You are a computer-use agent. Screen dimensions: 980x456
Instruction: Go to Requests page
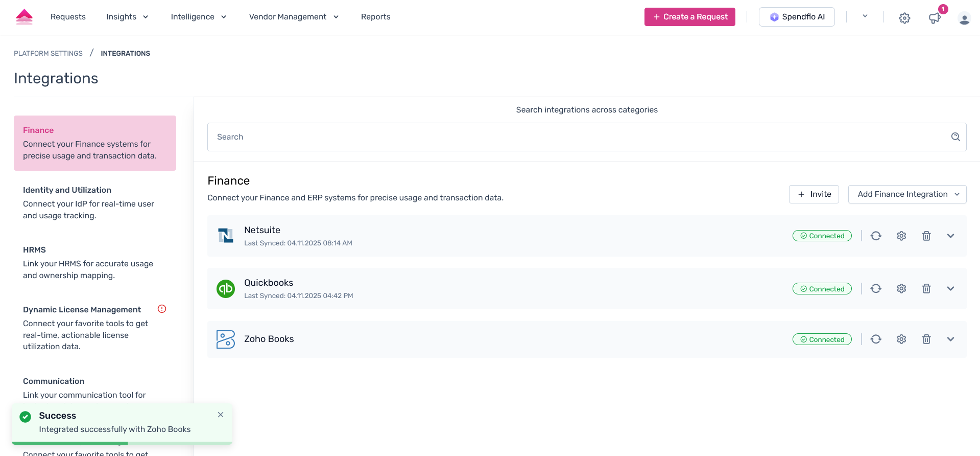[68, 17]
